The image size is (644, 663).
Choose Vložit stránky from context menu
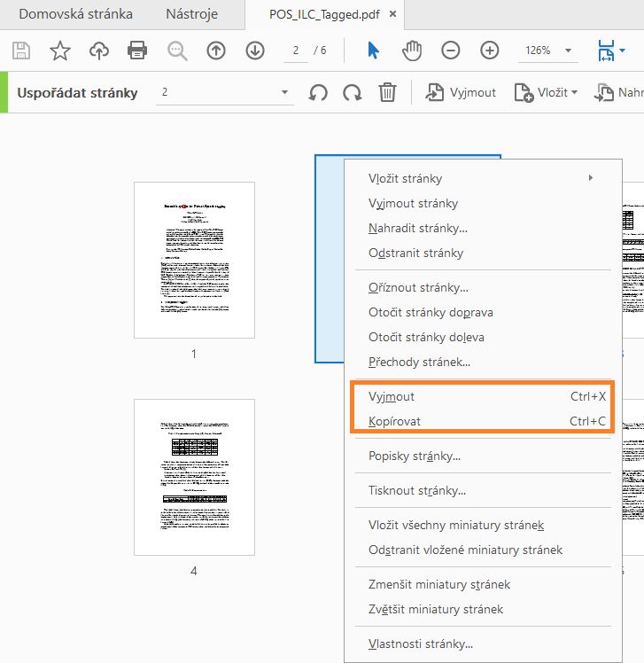[x=483, y=178]
